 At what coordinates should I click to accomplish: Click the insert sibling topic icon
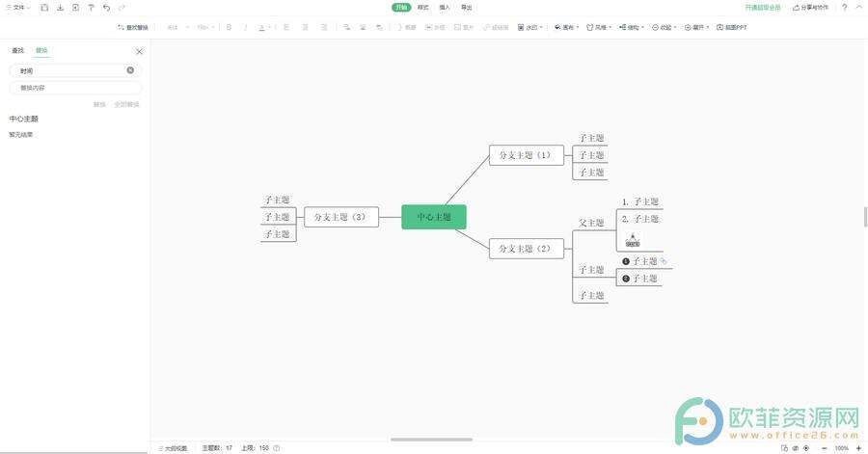point(363,27)
